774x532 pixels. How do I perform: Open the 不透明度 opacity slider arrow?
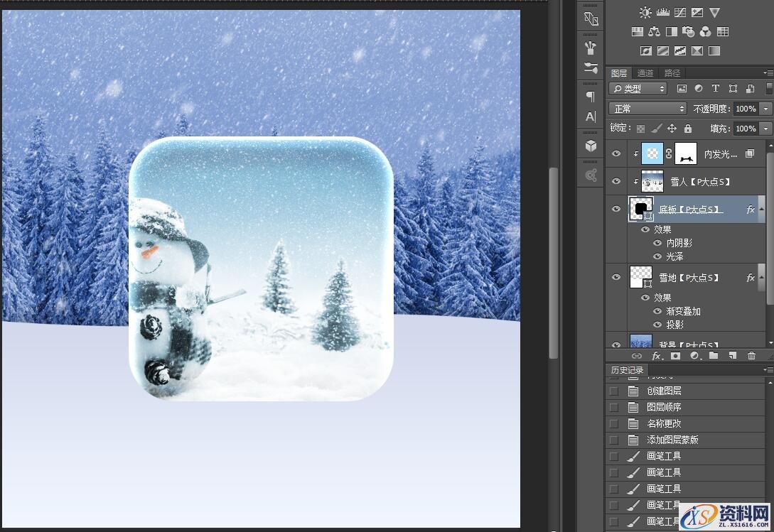pyautogui.click(x=765, y=109)
